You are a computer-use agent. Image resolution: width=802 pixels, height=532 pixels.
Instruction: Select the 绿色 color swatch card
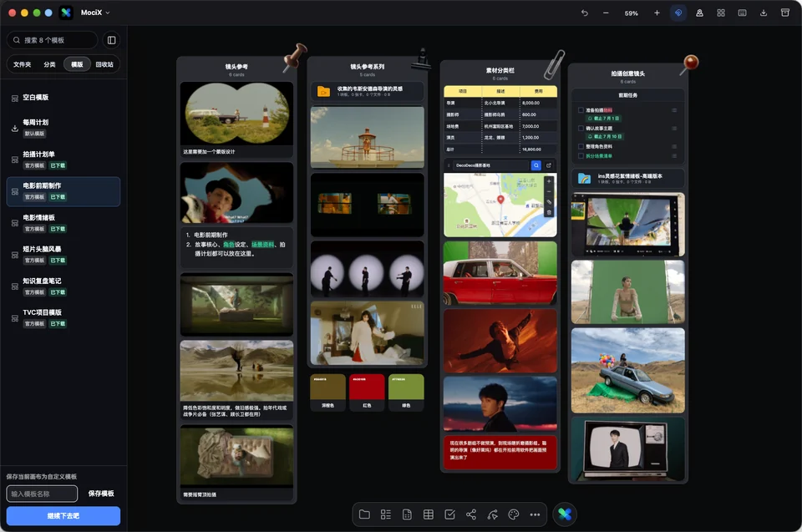point(406,393)
